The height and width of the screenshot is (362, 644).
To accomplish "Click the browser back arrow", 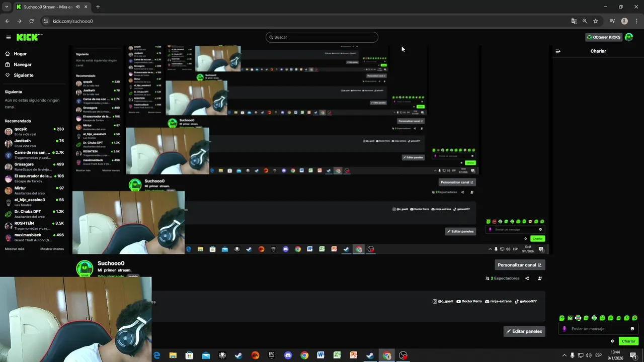I will tap(7, 21).
